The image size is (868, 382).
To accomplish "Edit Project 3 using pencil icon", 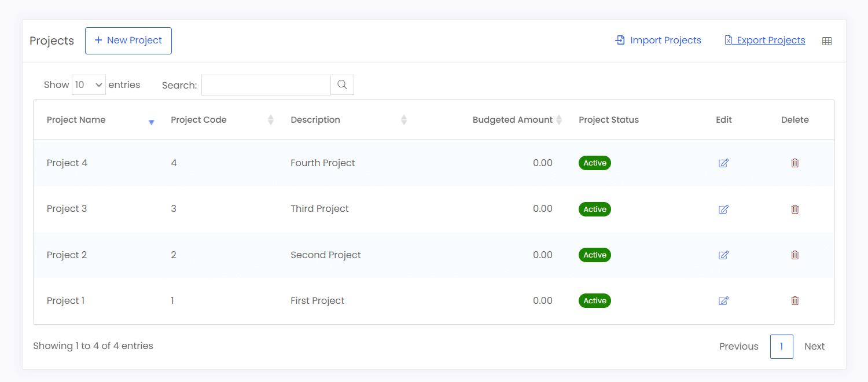I will click(723, 209).
